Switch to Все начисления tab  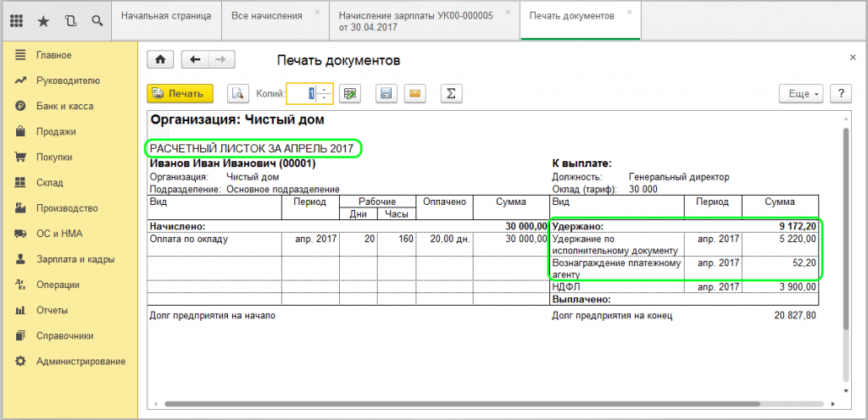pyautogui.click(x=267, y=16)
